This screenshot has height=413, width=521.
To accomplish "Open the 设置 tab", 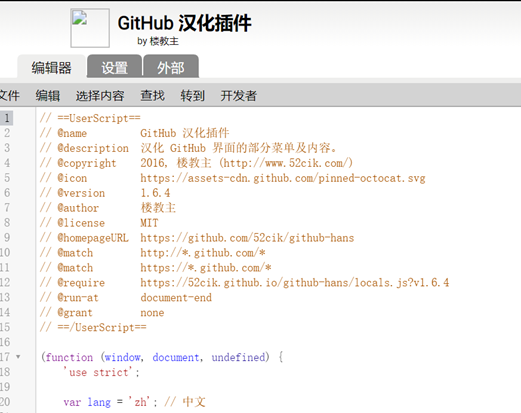I will [114, 67].
